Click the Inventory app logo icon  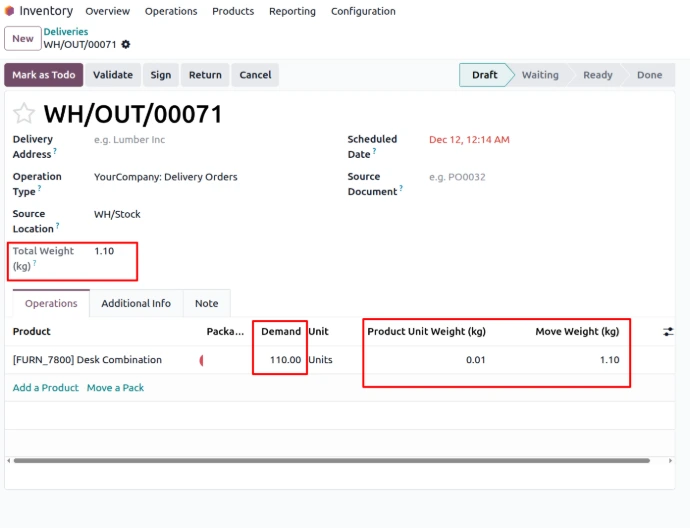(x=10, y=11)
